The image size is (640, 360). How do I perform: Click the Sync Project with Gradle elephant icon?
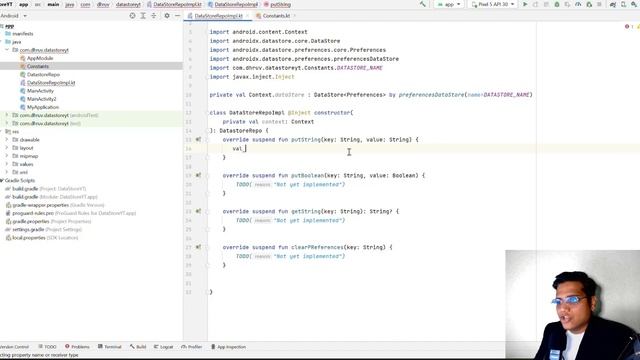point(613,4)
